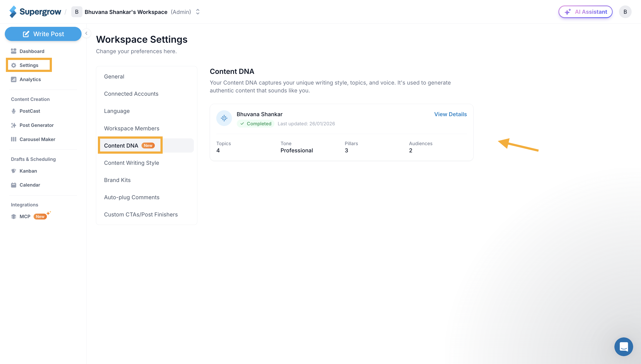The height and width of the screenshot is (364, 641).
Task: Open Analytics chart icon in sidebar
Action: (14, 80)
